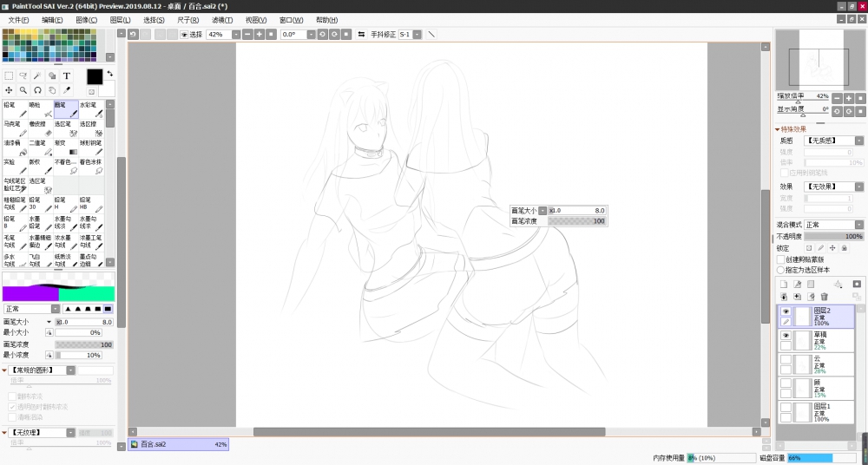868x465 pixels.
Task: Show 图层1 layer visibility box
Action: (x=786, y=408)
